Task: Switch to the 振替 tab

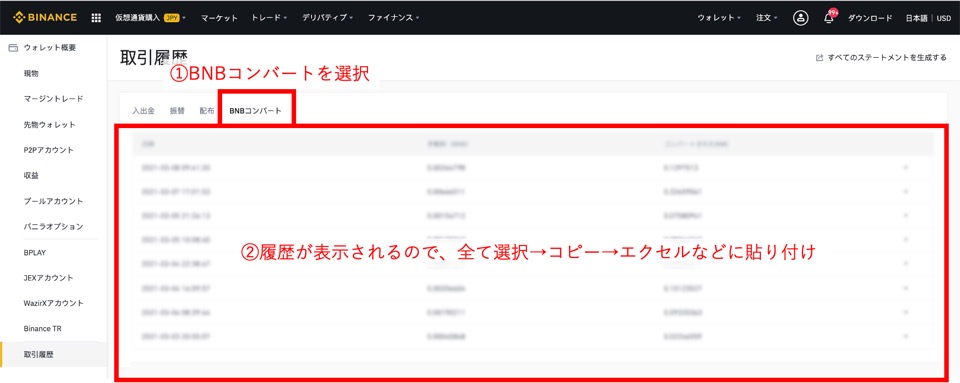Action: (177, 111)
